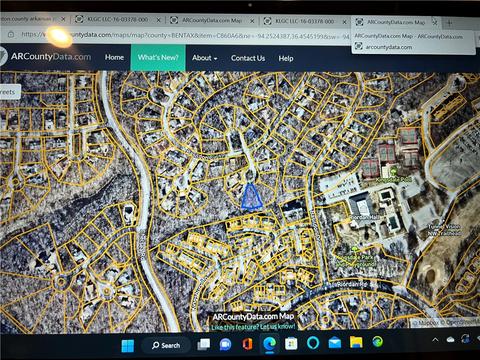Go to the Home page

(x=114, y=57)
